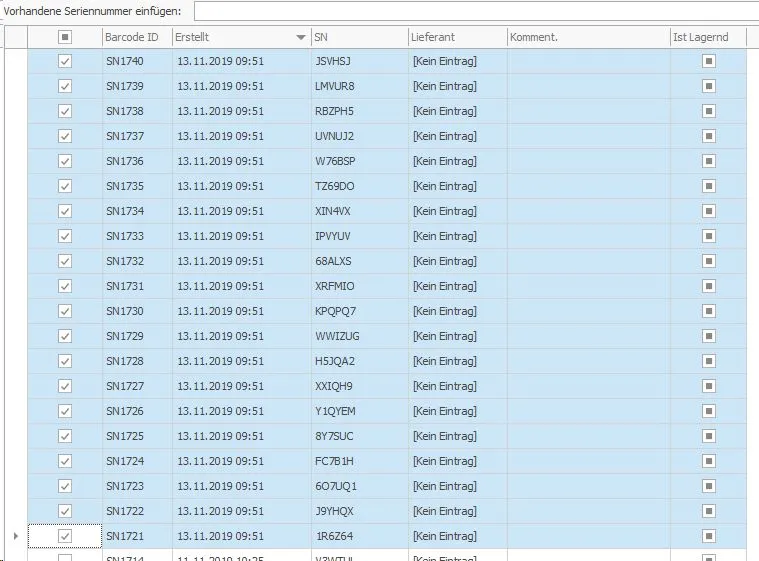759x561 pixels.
Task: Toggle Ist Lagernd checkbox for SN1738
Action: pos(709,111)
